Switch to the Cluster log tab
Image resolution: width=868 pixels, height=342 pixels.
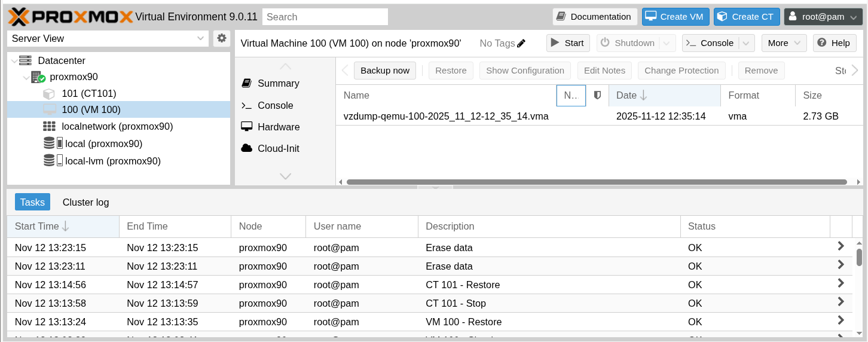coord(85,202)
